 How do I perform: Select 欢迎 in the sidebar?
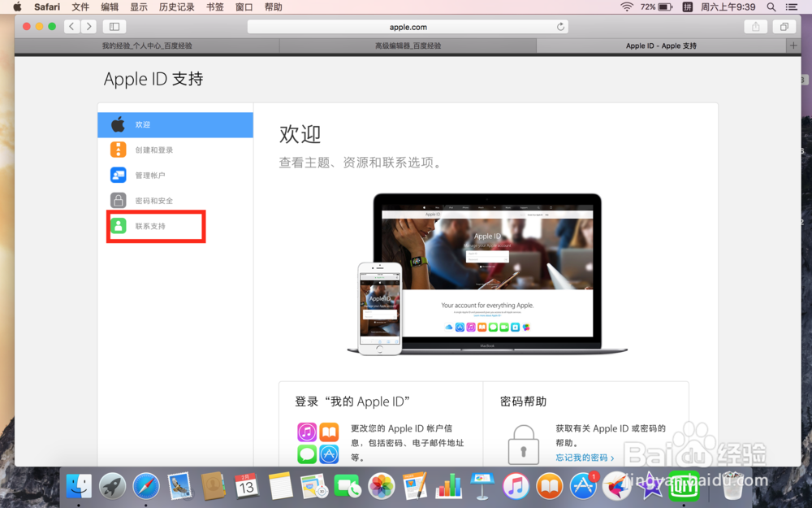point(175,124)
